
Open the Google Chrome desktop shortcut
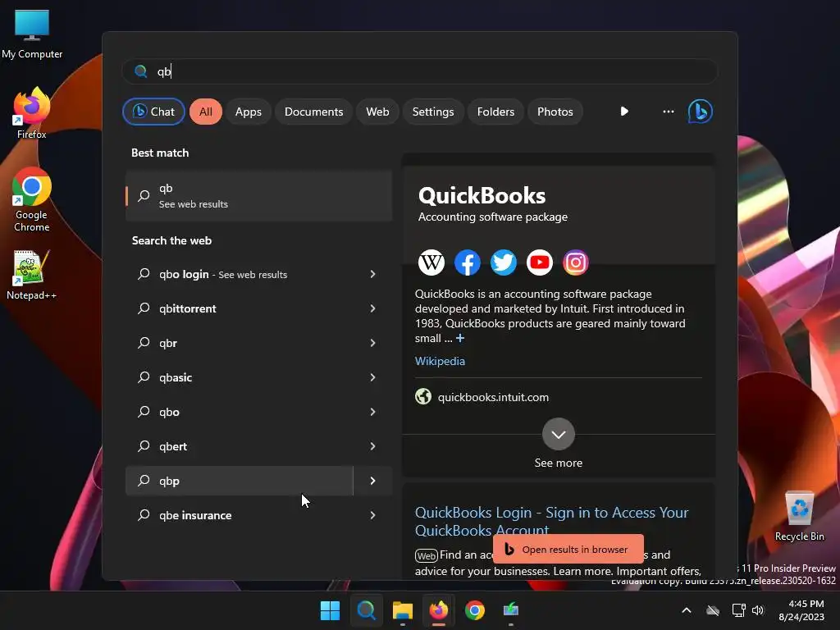[x=32, y=200]
